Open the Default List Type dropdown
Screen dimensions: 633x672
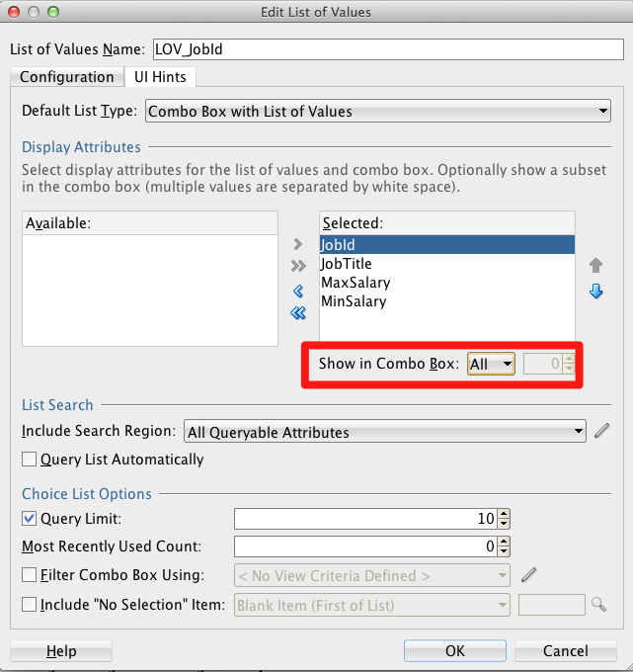click(x=378, y=111)
